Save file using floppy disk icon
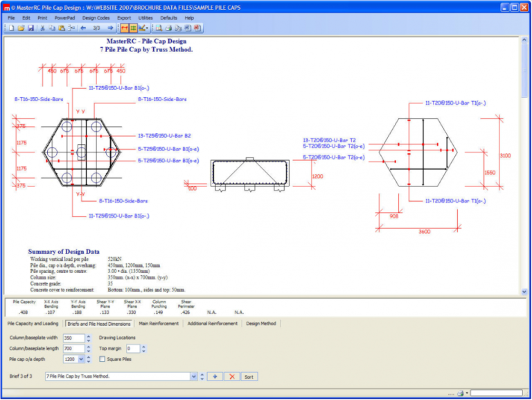This screenshot has height=400, width=532. click(x=31, y=28)
